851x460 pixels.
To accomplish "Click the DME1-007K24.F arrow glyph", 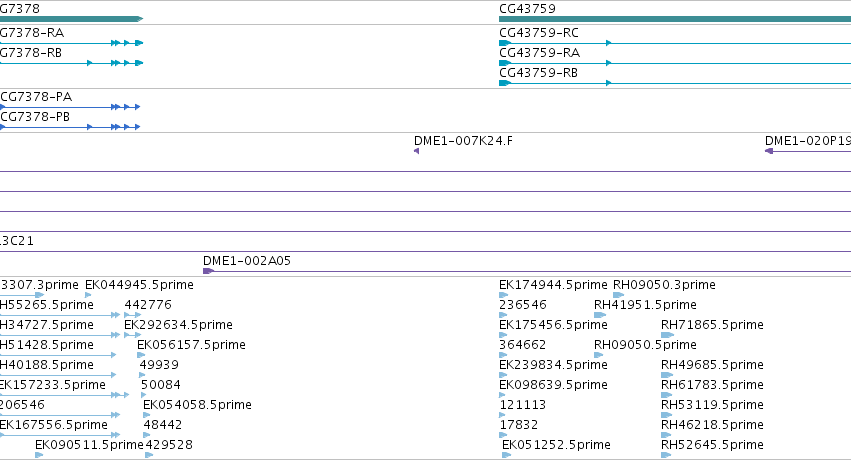I will click(x=416, y=151).
